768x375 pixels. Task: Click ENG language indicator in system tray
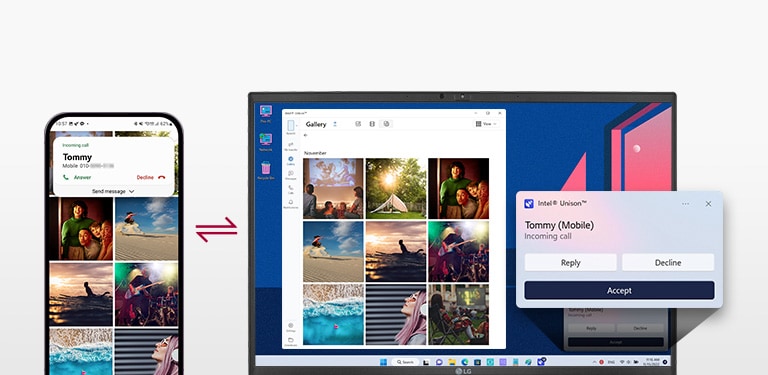[612, 362]
